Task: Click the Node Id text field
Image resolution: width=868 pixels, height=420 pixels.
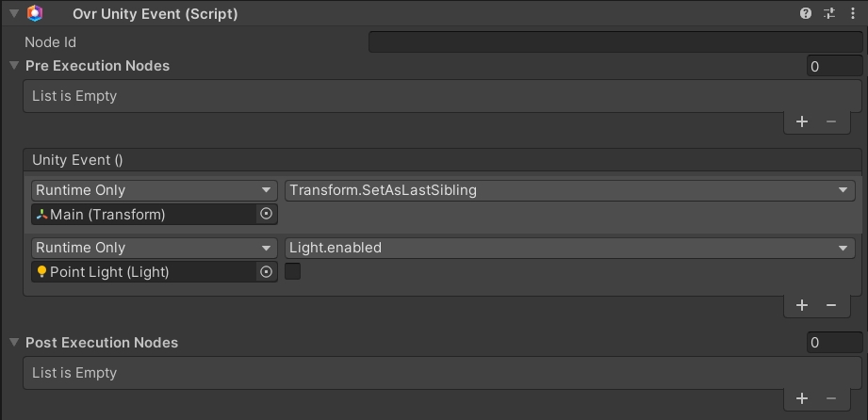Action: point(614,42)
